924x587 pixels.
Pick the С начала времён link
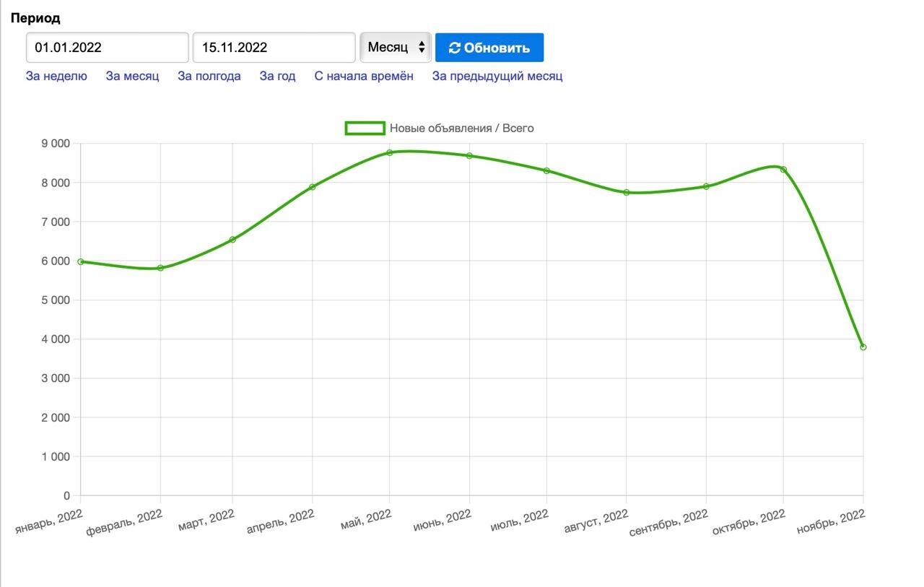(364, 76)
